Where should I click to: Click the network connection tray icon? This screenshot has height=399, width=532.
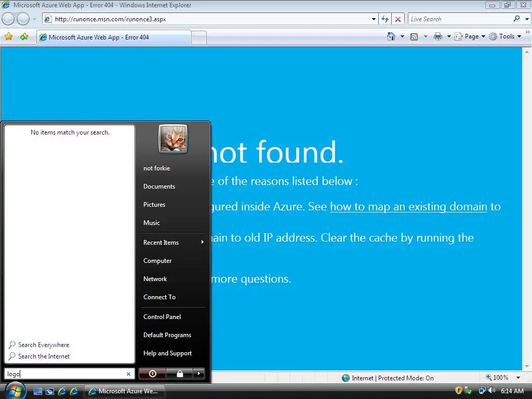(x=482, y=391)
